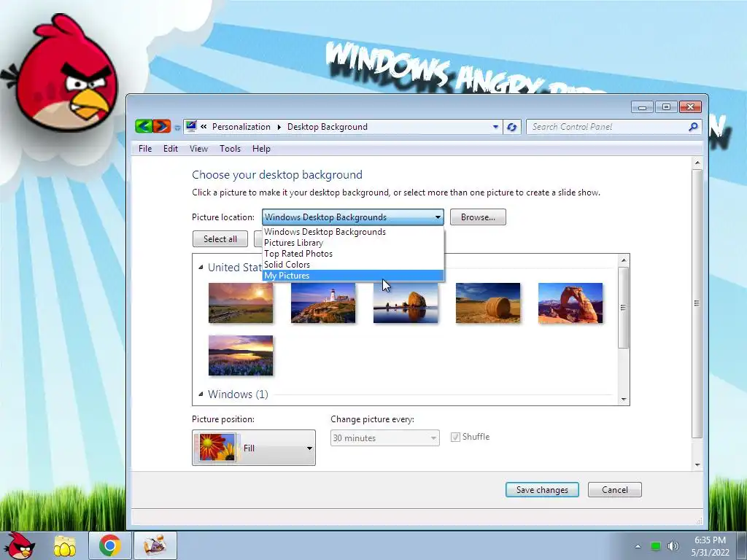Click the Control Panel icon in address bar
This screenshot has width=747, height=560.
pyautogui.click(x=191, y=126)
